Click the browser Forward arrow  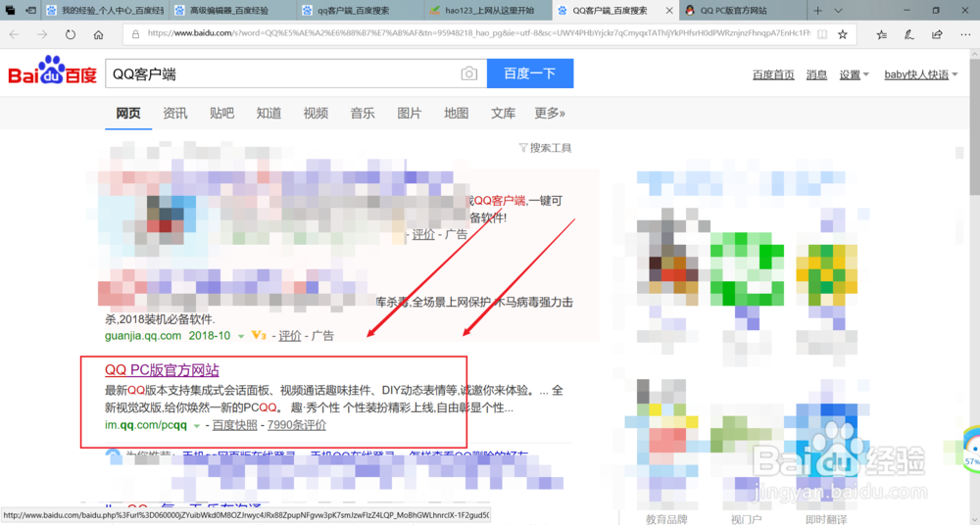pyautogui.click(x=42, y=34)
